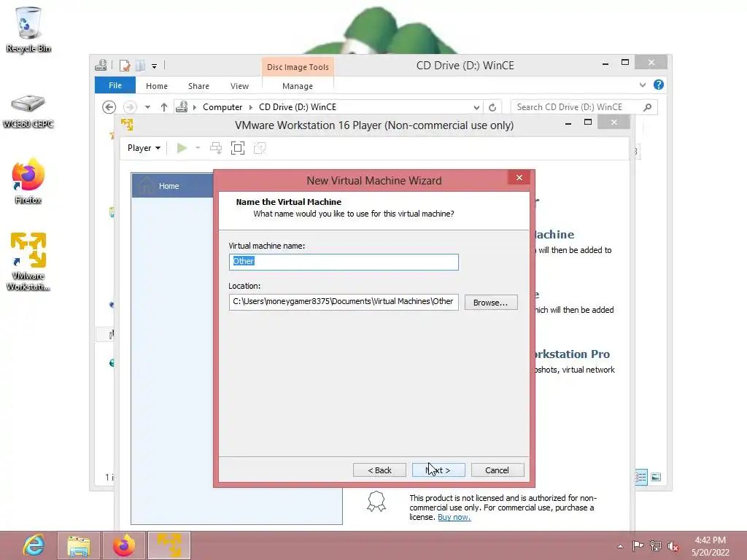
Task: Click the green Play virtual machine button
Action: (182, 148)
